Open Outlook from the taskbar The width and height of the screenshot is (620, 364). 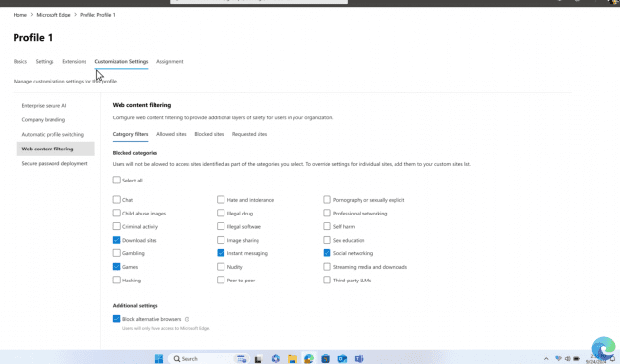coord(342,358)
